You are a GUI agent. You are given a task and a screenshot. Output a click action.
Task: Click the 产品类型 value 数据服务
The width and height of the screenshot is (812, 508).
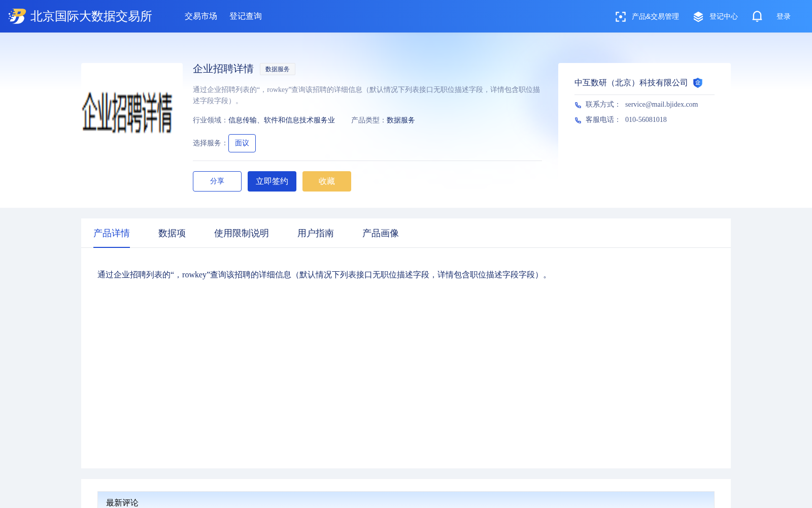pos(401,120)
